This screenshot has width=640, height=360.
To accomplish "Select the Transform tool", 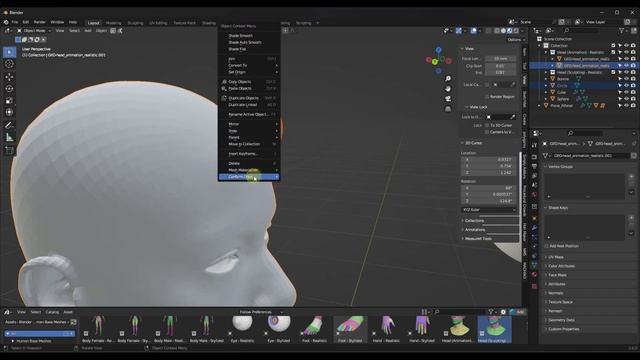I will coord(9,112).
